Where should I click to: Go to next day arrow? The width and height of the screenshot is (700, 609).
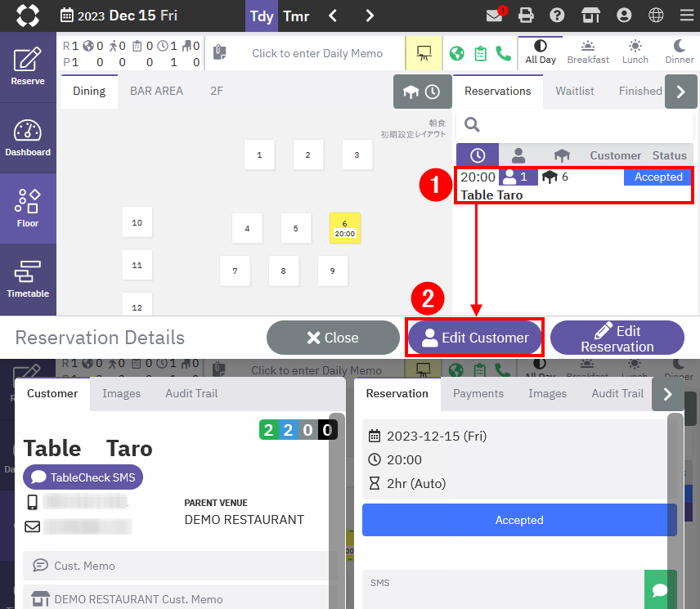pos(370,16)
